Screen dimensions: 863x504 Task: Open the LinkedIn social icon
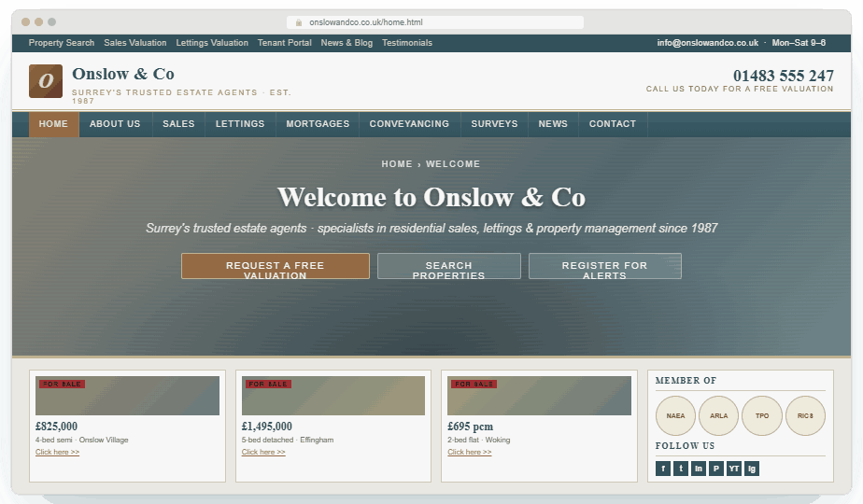coord(699,469)
